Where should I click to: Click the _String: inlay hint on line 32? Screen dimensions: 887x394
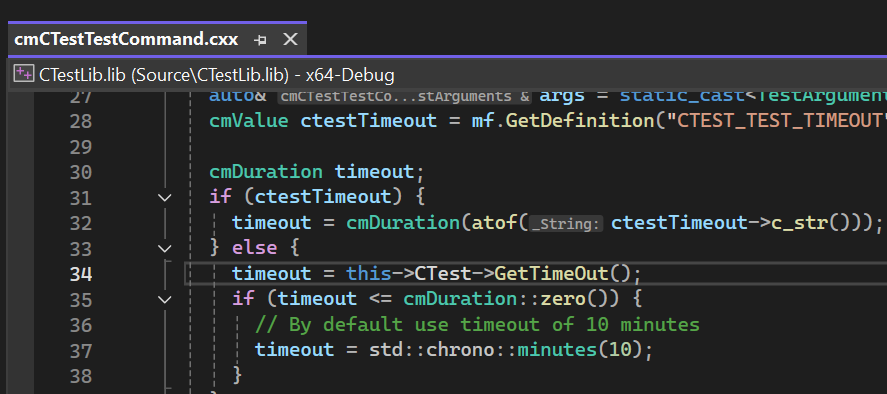[x=566, y=224]
